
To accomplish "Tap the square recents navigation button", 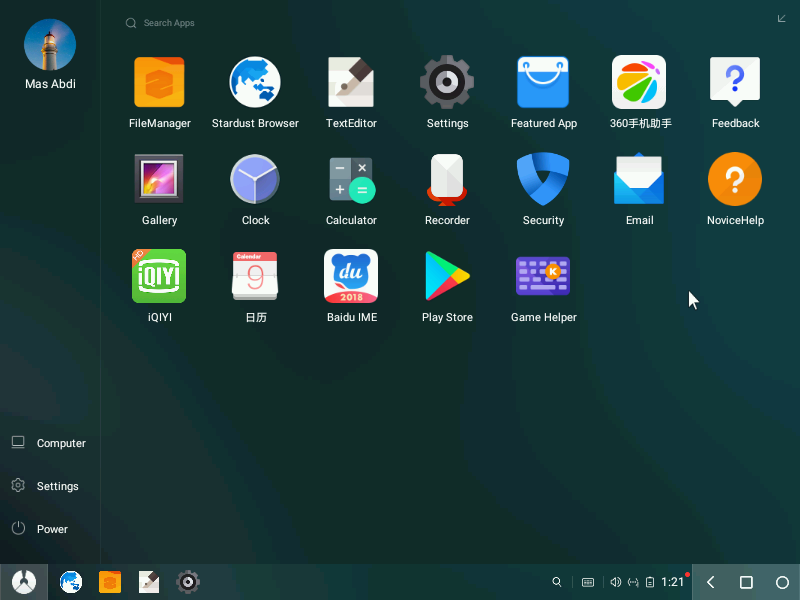I will pyautogui.click(x=746, y=582).
